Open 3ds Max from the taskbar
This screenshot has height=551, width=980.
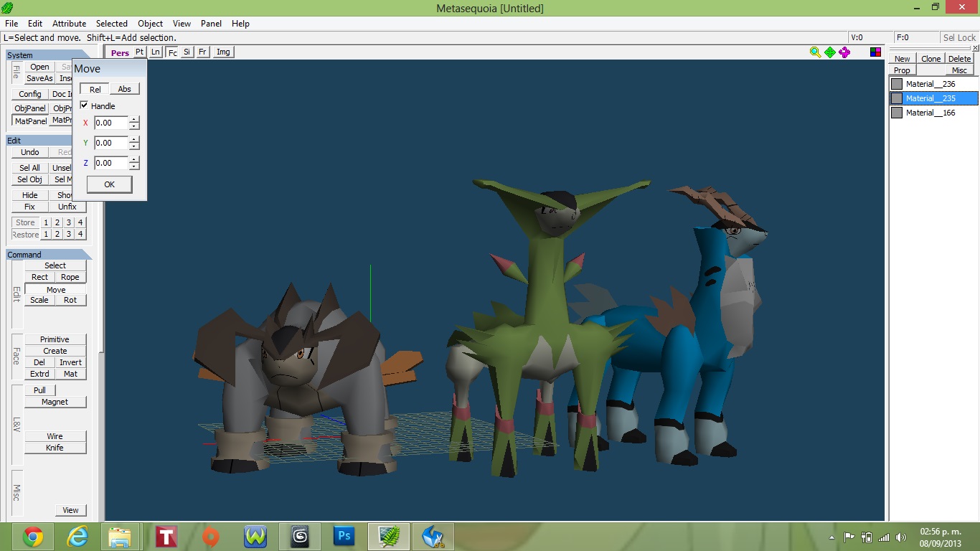coord(300,537)
